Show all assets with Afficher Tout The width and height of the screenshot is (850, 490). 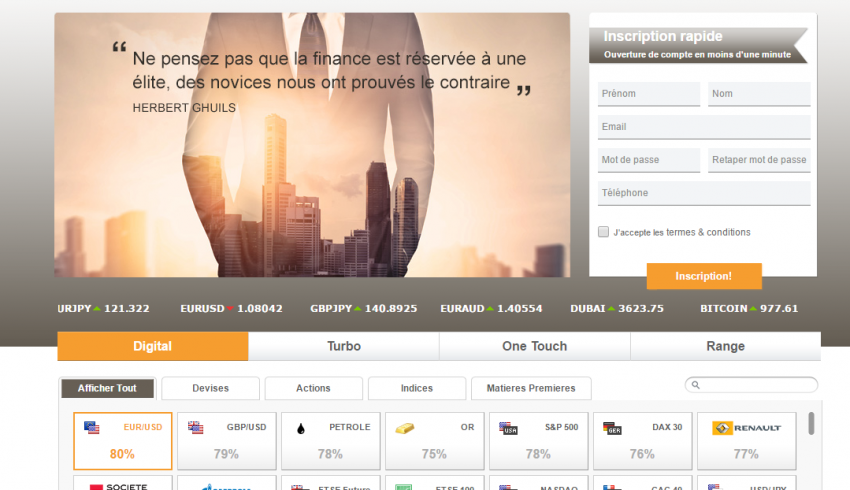pos(107,388)
